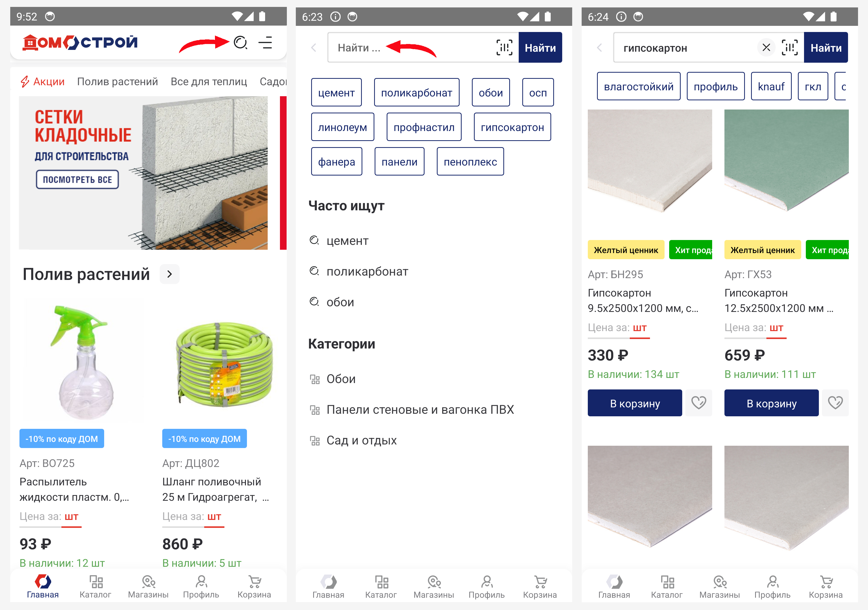Tap barcode scanner icon beside Найти field
This screenshot has height=610, width=868.
(504, 48)
